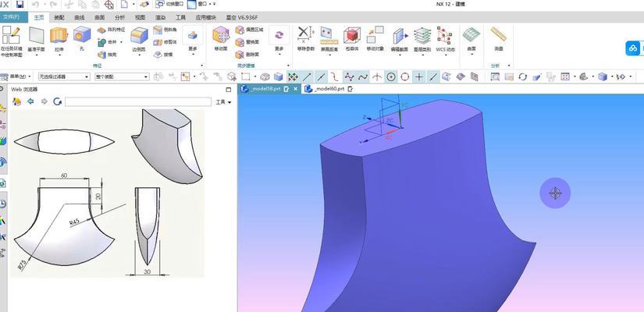This screenshot has height=312, width=644.
Task: Toggle the point on curve snap
Action: [x=433, y=76]
